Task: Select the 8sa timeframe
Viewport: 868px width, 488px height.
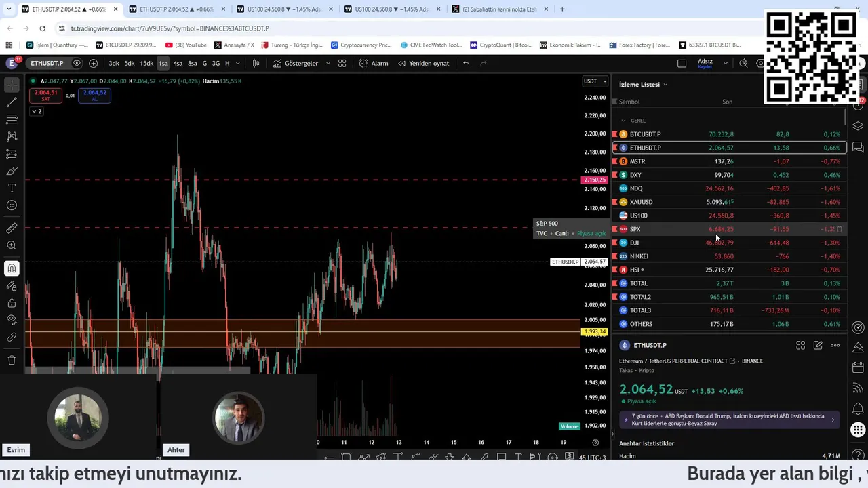Action: pos(193,63)
